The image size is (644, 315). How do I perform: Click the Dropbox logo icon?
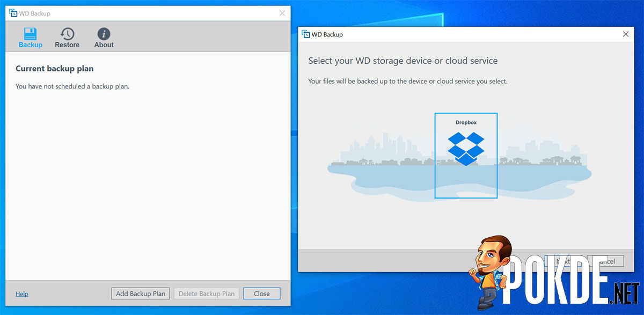point(466,149)
